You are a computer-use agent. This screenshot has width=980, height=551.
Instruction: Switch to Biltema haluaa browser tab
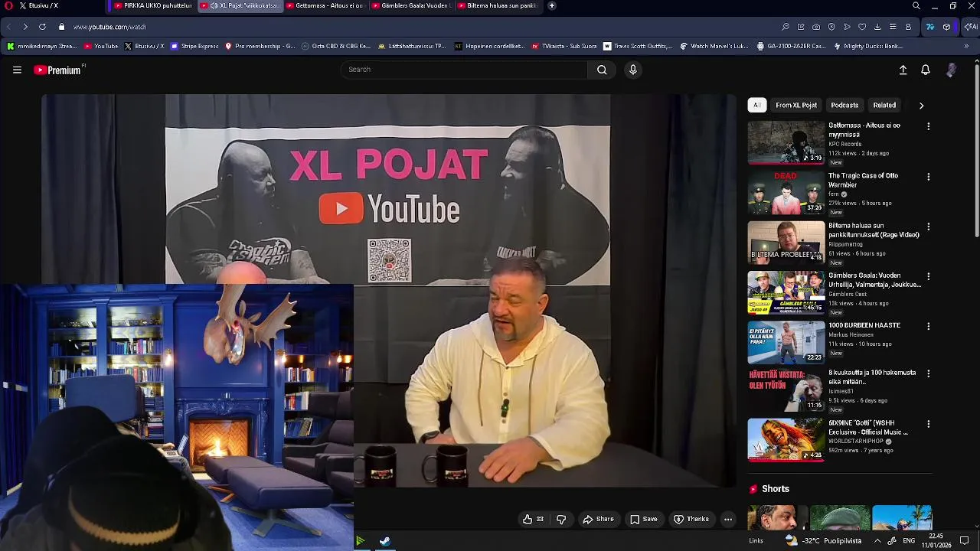(x=496, y=5)
